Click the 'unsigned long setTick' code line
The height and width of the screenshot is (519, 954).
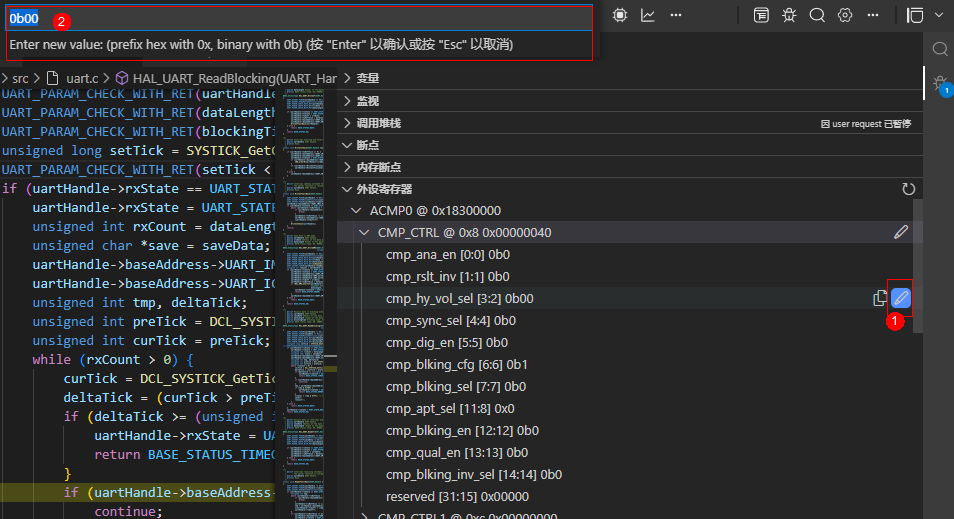tap(139, 150)
